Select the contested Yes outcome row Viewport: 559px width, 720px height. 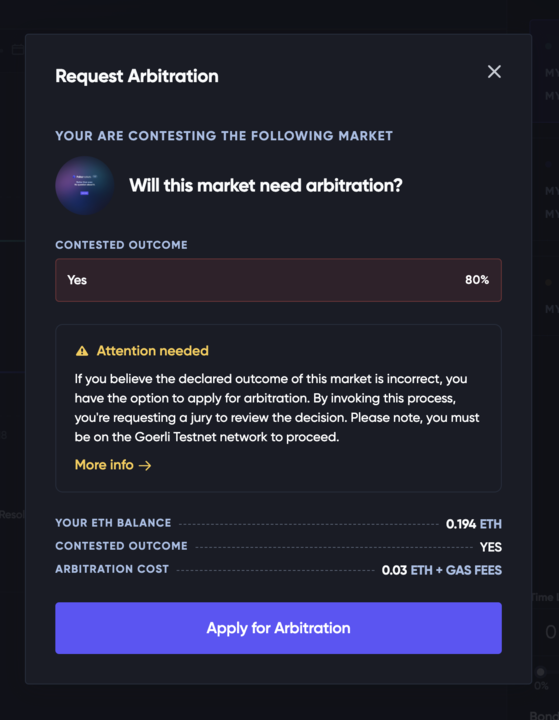(278, 280)
